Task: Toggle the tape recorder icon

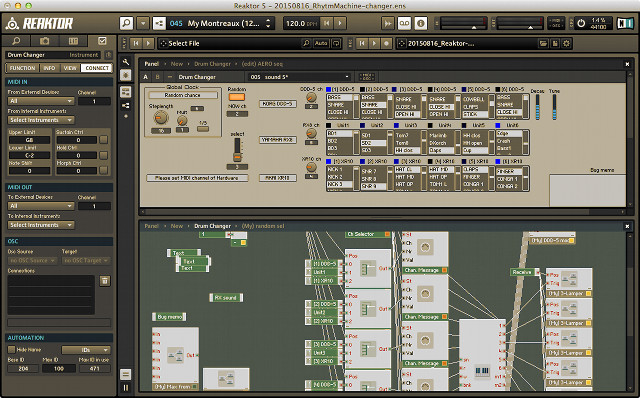Action: click(x=404, y=23)
